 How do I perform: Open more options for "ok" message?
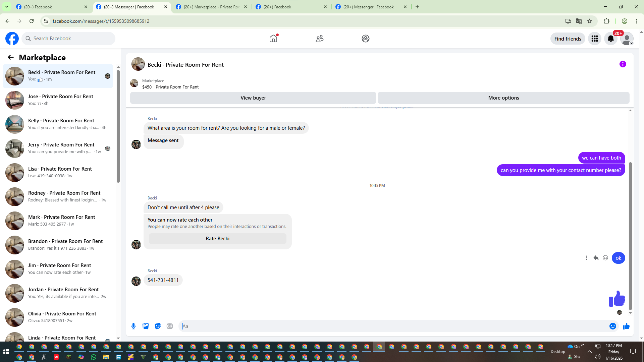click(x=587, y=258)
